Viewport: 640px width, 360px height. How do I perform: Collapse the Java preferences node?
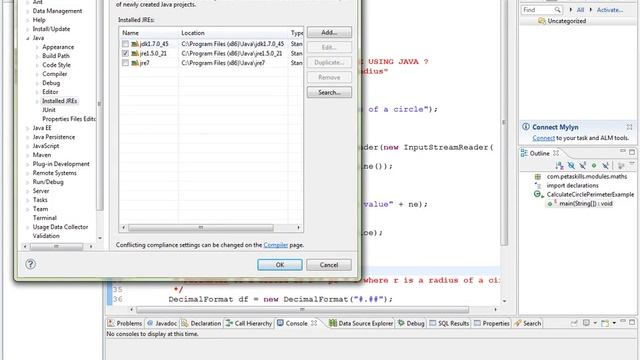pos(28,38)
